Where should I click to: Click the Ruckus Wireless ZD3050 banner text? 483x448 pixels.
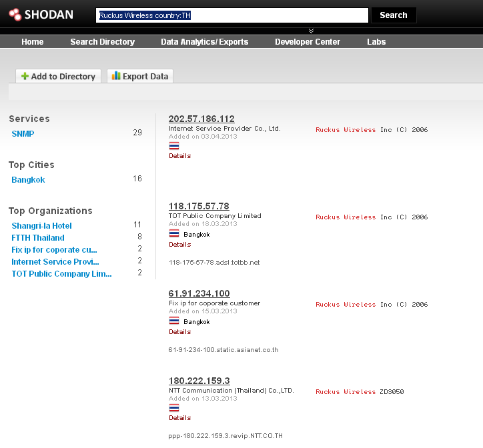coord(360,391)
